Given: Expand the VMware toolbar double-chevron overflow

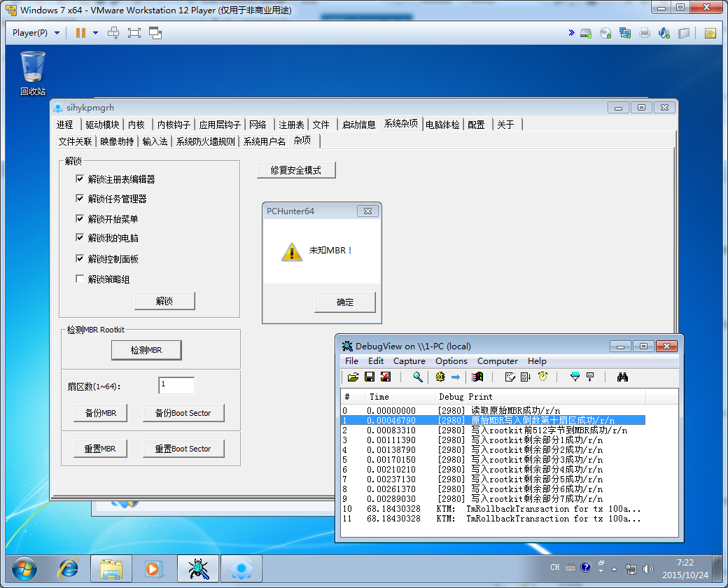Looking at the screenshot, I should [x=571, y=32].
